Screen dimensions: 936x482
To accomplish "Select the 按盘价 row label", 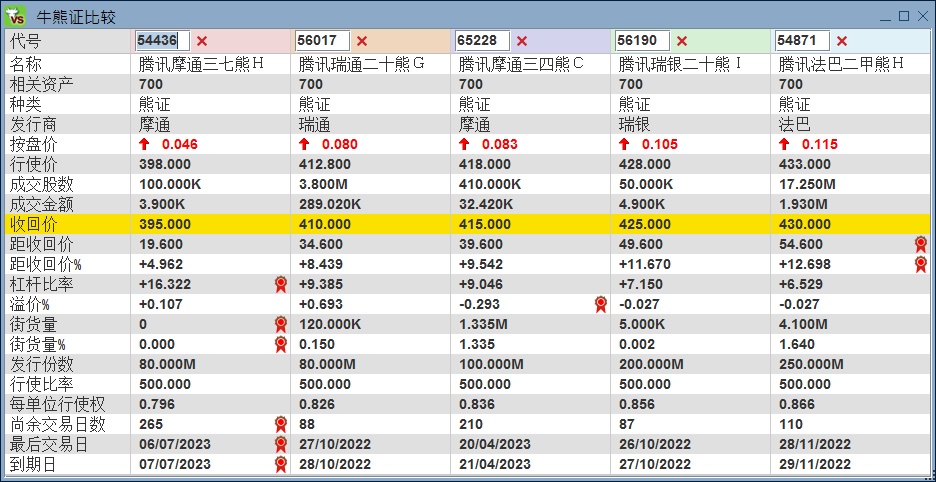I will [x=34, y=144].
